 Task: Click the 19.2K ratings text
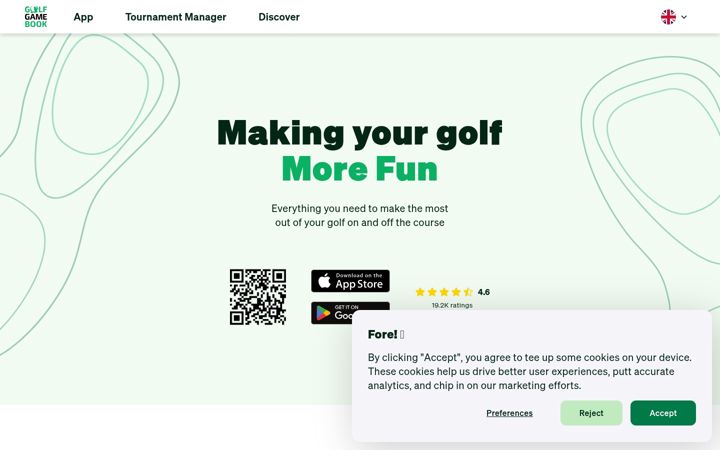click(x=452, y=305)
